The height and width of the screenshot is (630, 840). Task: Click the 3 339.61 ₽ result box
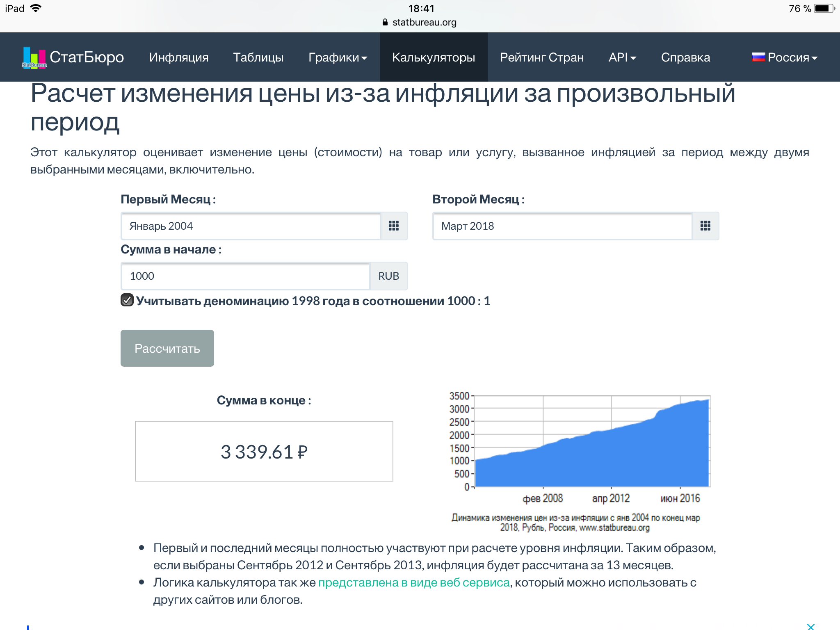[x=264, y=451]
